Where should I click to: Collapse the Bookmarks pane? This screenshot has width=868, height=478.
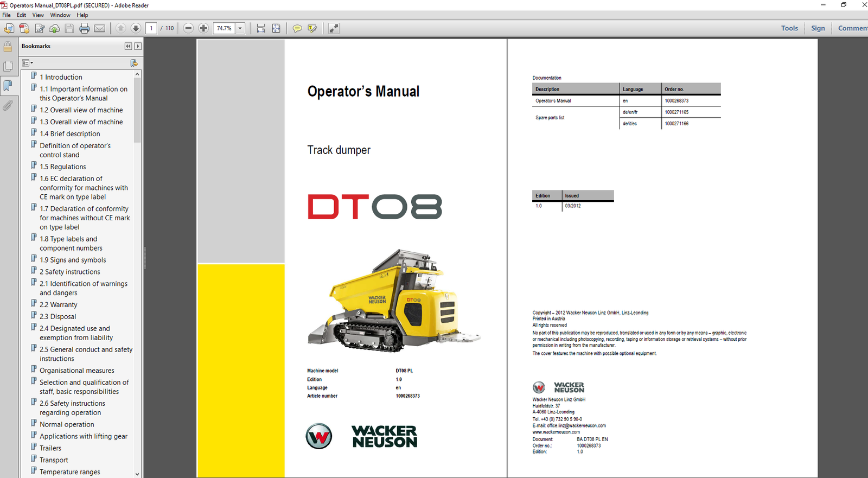[x=128, y=46]
